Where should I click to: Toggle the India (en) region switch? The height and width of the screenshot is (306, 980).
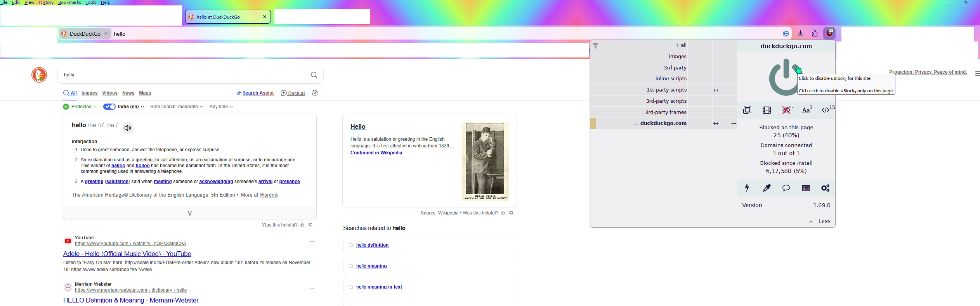(x=109, y=107)
